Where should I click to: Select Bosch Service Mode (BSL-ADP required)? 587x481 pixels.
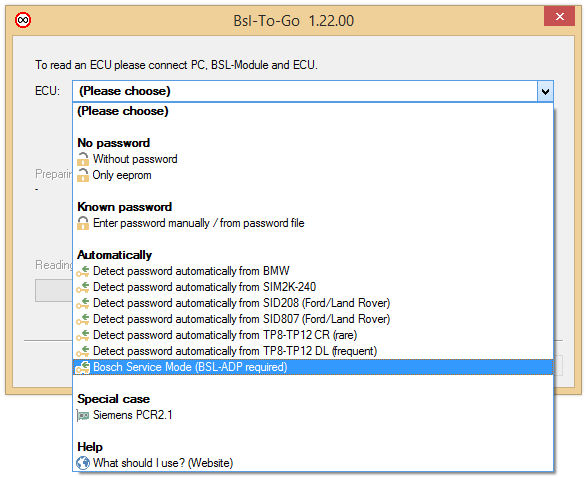point(313,367)
